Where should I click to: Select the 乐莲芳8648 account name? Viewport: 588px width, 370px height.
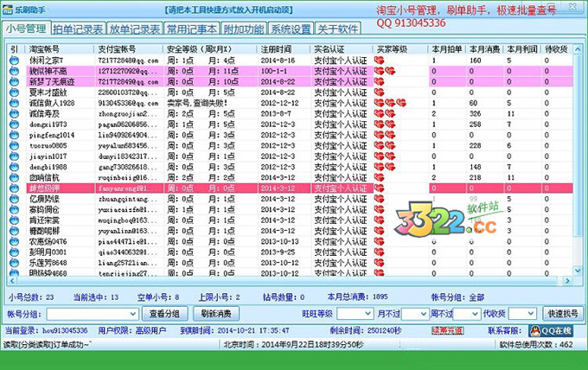(48, 263)
